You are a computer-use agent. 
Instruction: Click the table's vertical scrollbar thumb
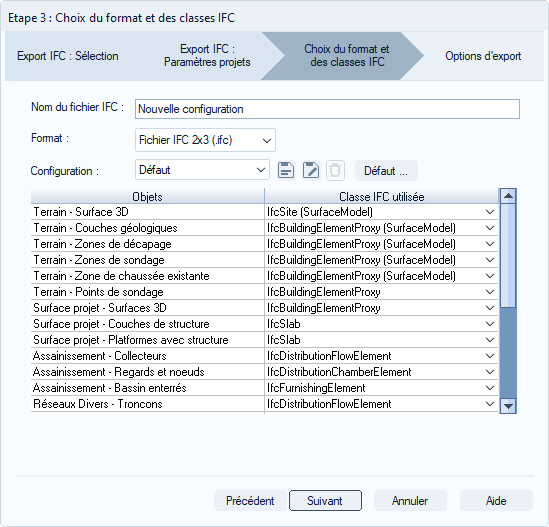[508, 256]
